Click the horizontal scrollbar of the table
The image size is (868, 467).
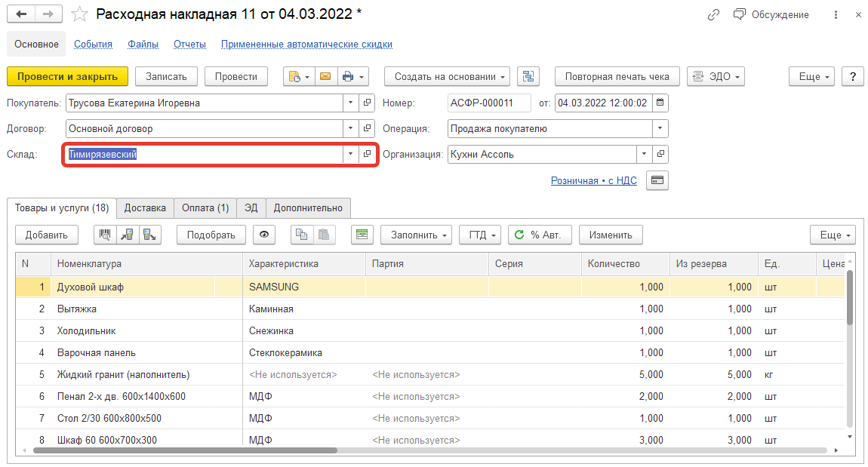pos(185,450)
